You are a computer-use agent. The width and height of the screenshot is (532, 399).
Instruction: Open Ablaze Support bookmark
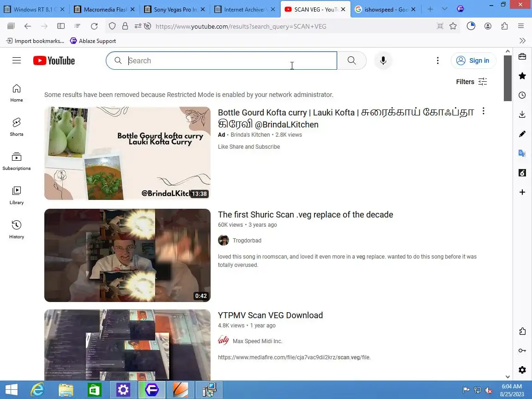pyautogui.click(x=93, y=41)
